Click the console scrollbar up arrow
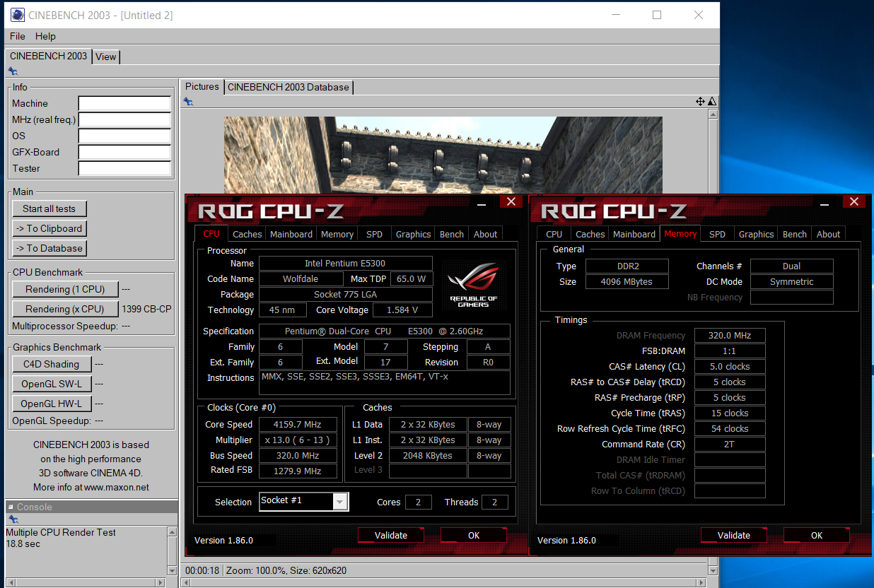 click(172, 531)
